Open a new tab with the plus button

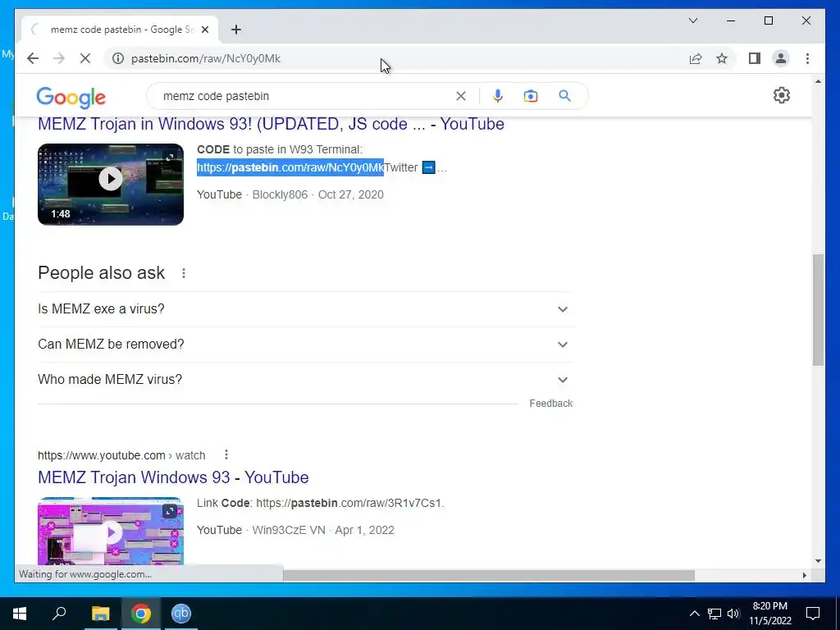click(x=236, y=30)
